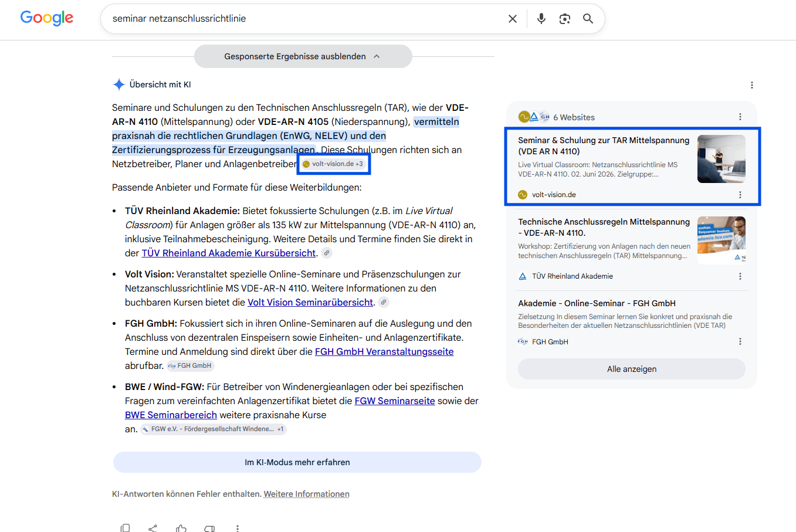Rate the AI overview with thumbs up
This screenshot has height=532, width=796.
pyautogui.click(x=181, y=528)
